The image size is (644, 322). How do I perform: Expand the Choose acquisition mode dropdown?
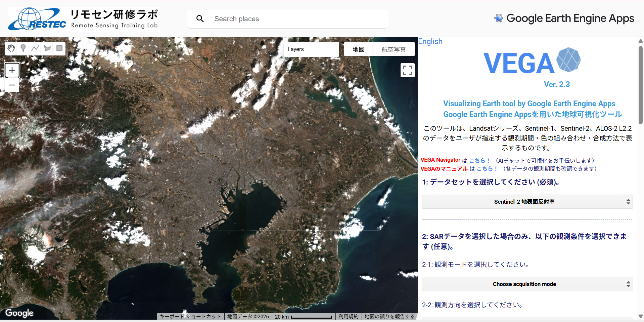tap(527, 284)
